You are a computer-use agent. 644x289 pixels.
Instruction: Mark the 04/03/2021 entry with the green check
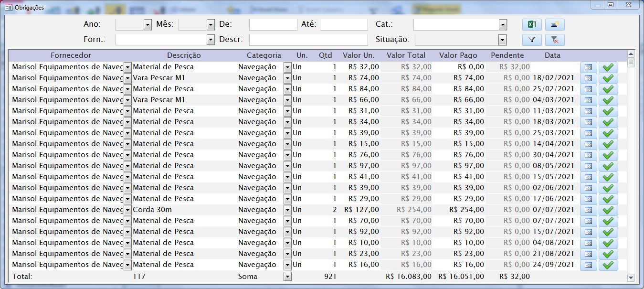pos(608,100)
